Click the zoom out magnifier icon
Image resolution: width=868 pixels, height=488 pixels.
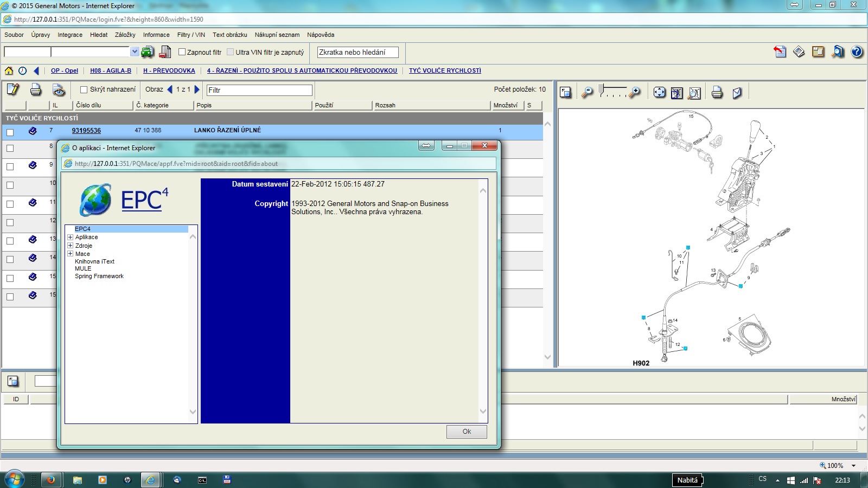[x=586, y=93]
